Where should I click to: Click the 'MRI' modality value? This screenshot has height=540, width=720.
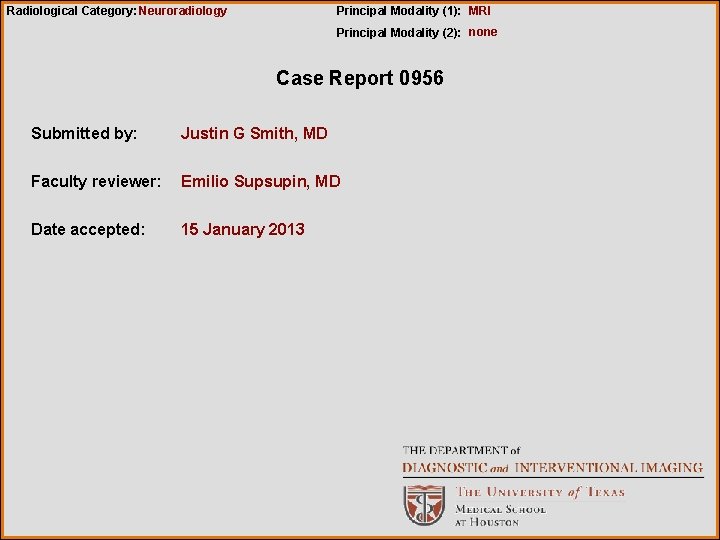tap(479, 11)
